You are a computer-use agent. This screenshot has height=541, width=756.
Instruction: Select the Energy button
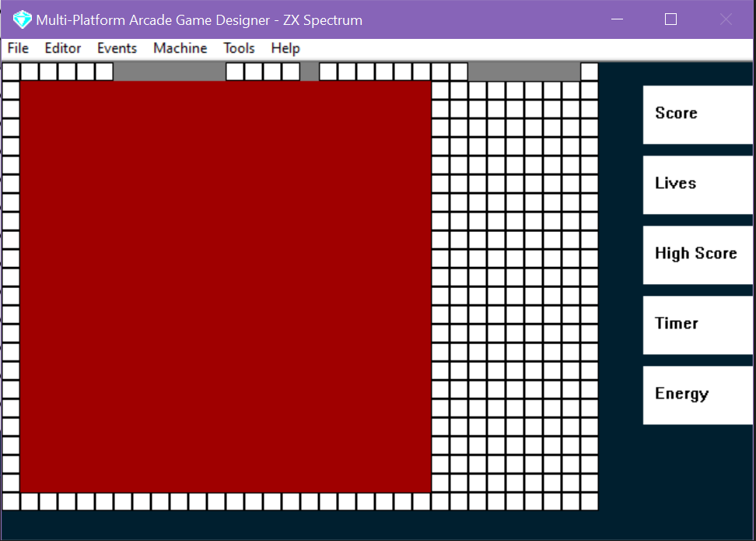[x=698, y=395]
